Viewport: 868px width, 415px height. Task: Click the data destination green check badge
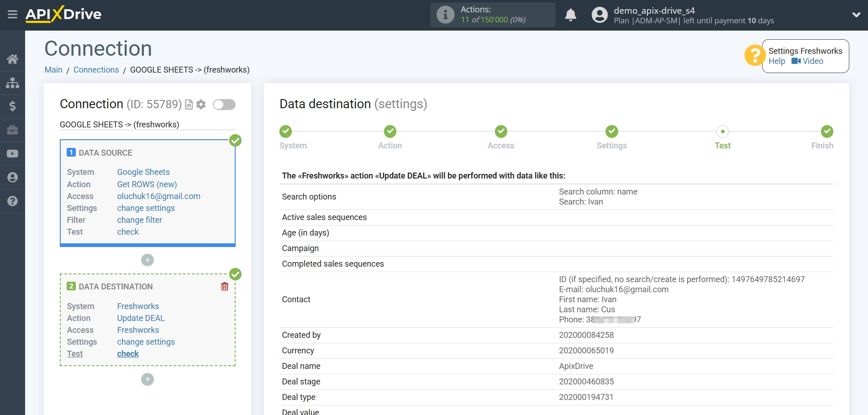[235, 274]
